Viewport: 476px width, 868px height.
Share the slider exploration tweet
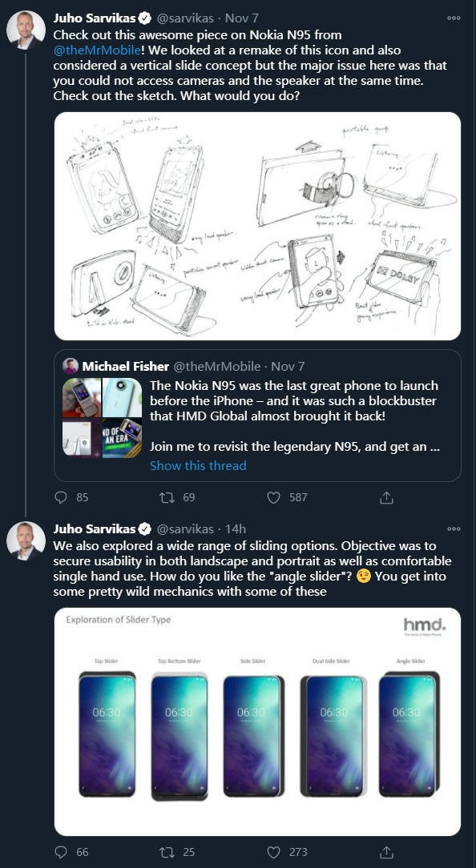coord(385,853)
